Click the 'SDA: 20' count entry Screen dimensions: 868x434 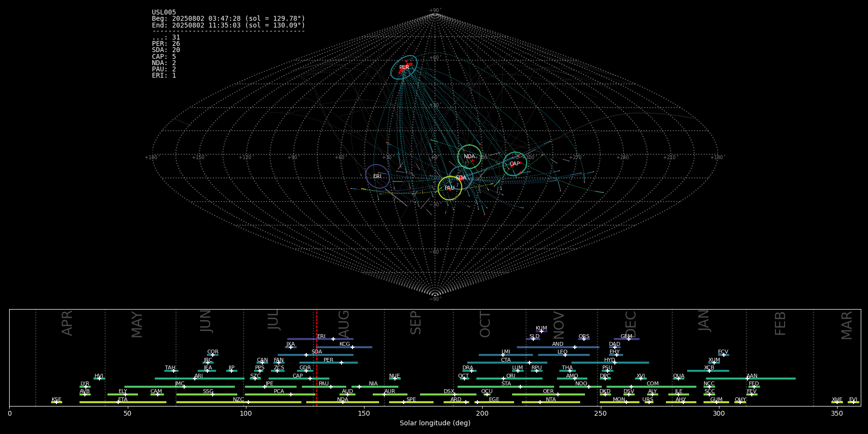pyautogui.click(x=166, y=50)
